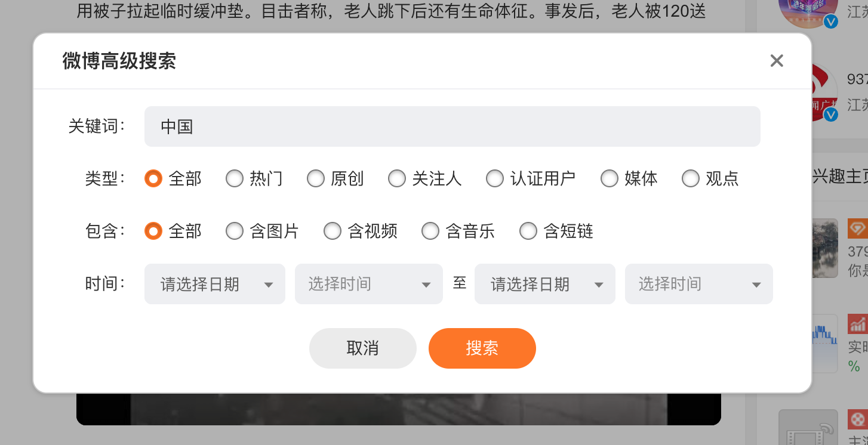Open the start date 请选择日期 dropdown

tap(215, 284)
